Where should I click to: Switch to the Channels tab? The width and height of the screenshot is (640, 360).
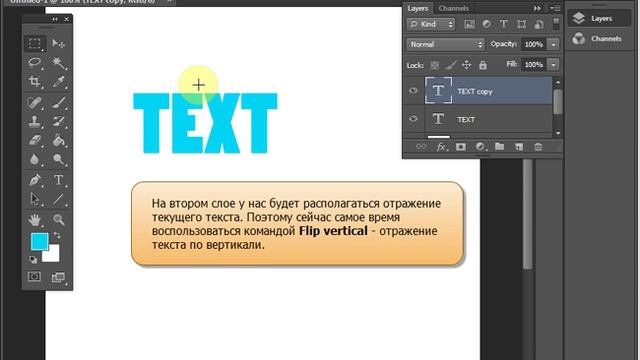tap(453, 8)
